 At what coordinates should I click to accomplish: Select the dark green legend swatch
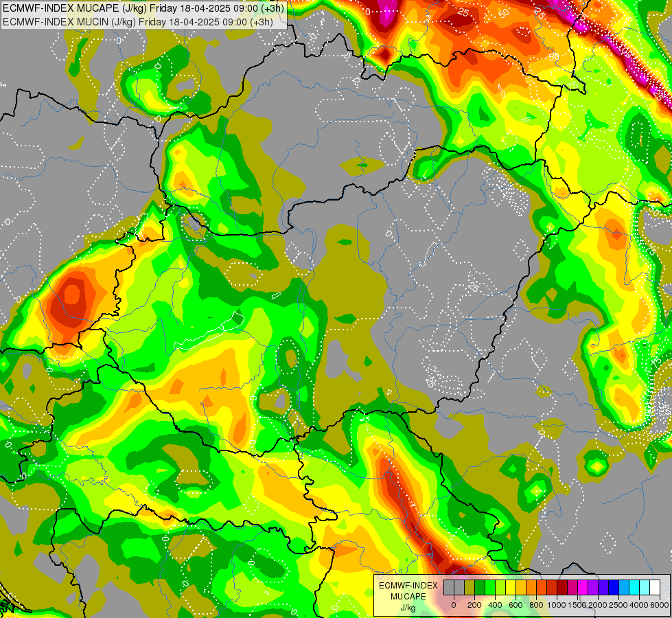tap(480, 588)
